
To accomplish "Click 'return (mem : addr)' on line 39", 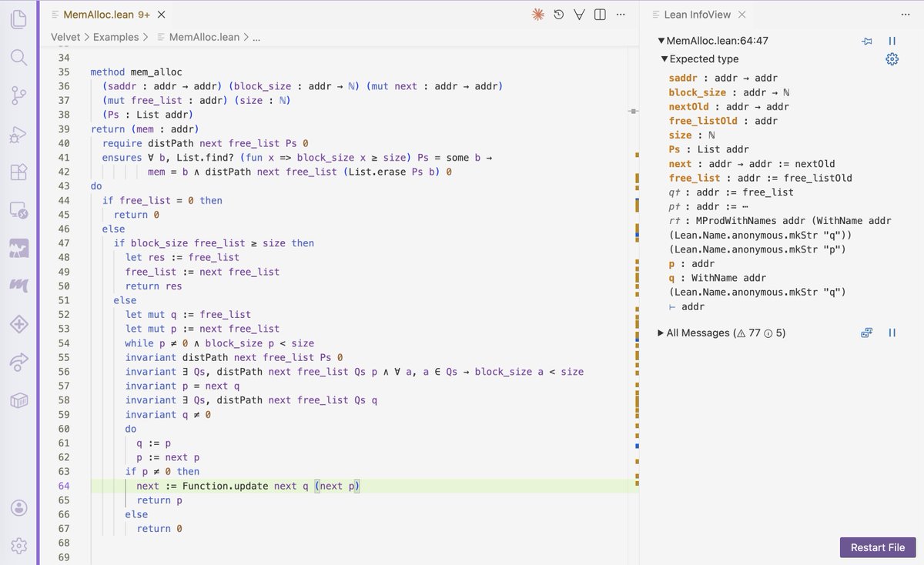I will pos(146,129).
